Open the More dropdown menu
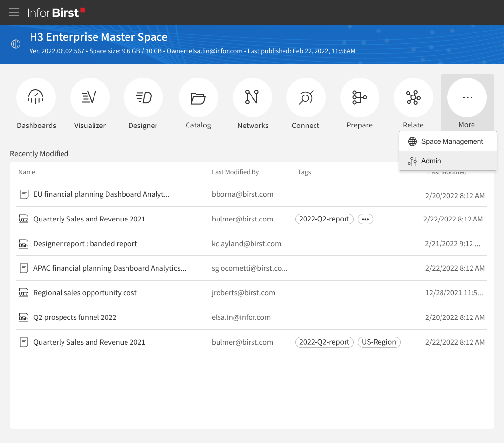Image resolution: width=504 pixels, height=443 pixels. 467,97
